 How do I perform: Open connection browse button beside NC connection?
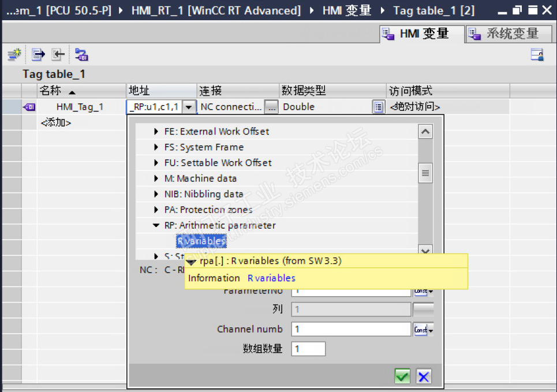(x=271, y=107)
